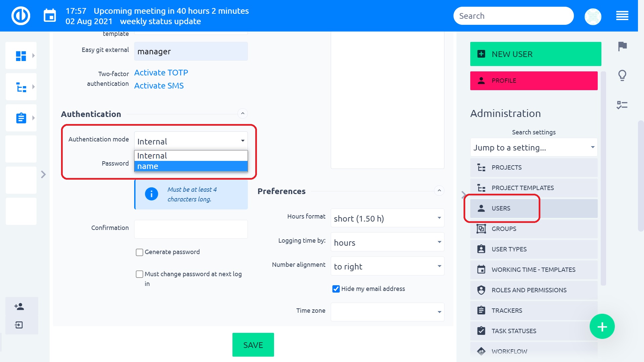The width and height of the screenshot is (644, 362).
Task: Open the dashboard panel from left sidebar
Action: [21, 55]
